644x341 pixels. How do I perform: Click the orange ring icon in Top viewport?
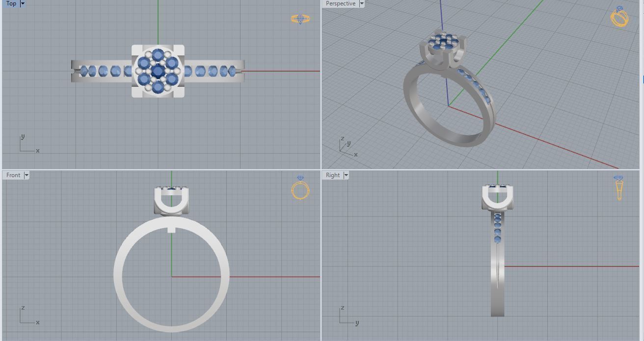(300, 19)
